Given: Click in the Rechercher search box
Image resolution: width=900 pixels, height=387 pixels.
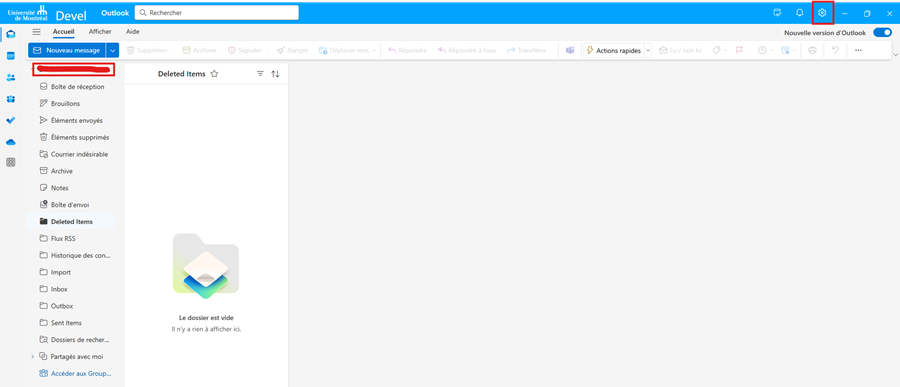Looking at the screenshot, I should pyautogui.click(x=216, y=13).
